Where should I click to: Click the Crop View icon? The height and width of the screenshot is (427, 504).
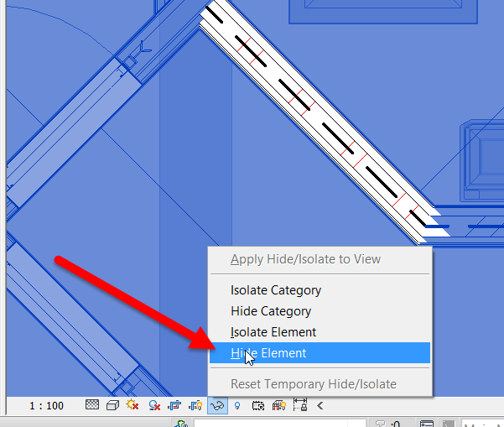(174, 405)
